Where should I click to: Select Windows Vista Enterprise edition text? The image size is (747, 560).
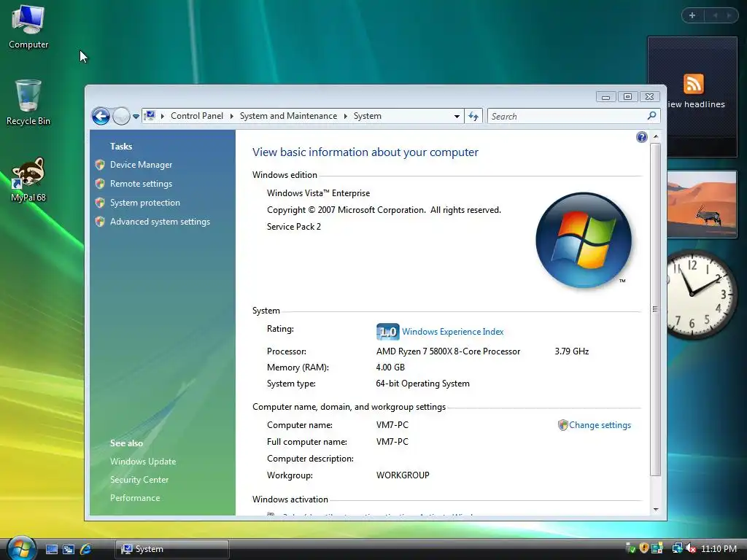[318, 193]
